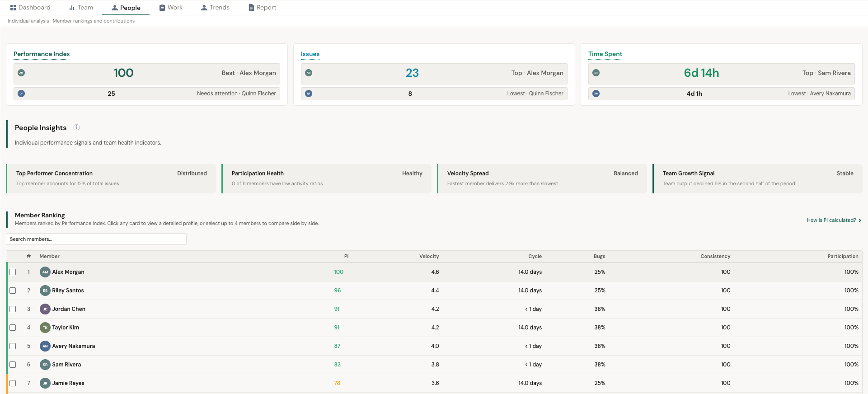Go to the Work tab
The height and width of the screenshot is (394, 868).
[x=171, y=8]
